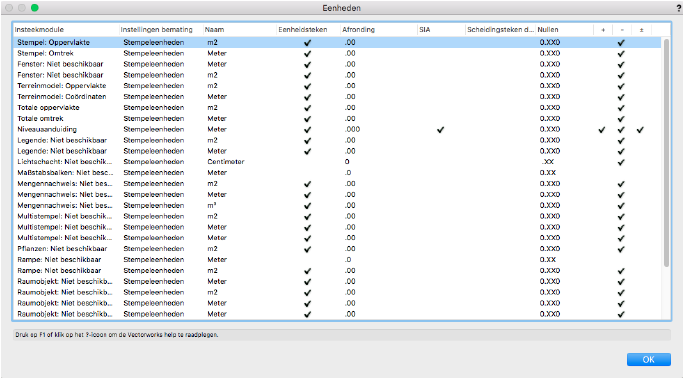Viewport: 684px width, 380px height.
Task: Click the Nullen column header
Action: 564,30
